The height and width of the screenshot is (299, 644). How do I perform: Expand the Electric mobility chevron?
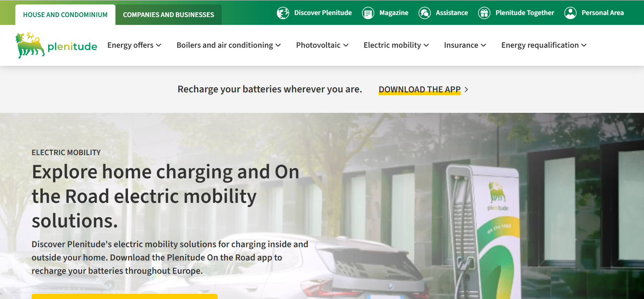click(426, 45)
